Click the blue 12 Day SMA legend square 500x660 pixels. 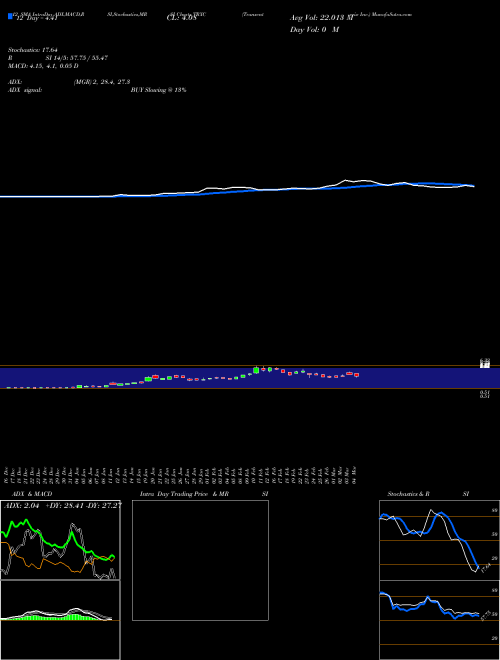click(10, 16)
